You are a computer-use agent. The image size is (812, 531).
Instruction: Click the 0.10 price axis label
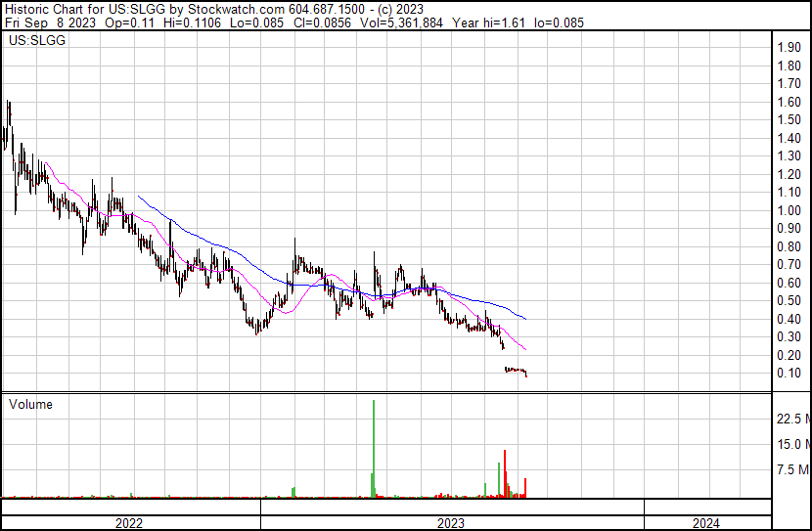point(789,374)
